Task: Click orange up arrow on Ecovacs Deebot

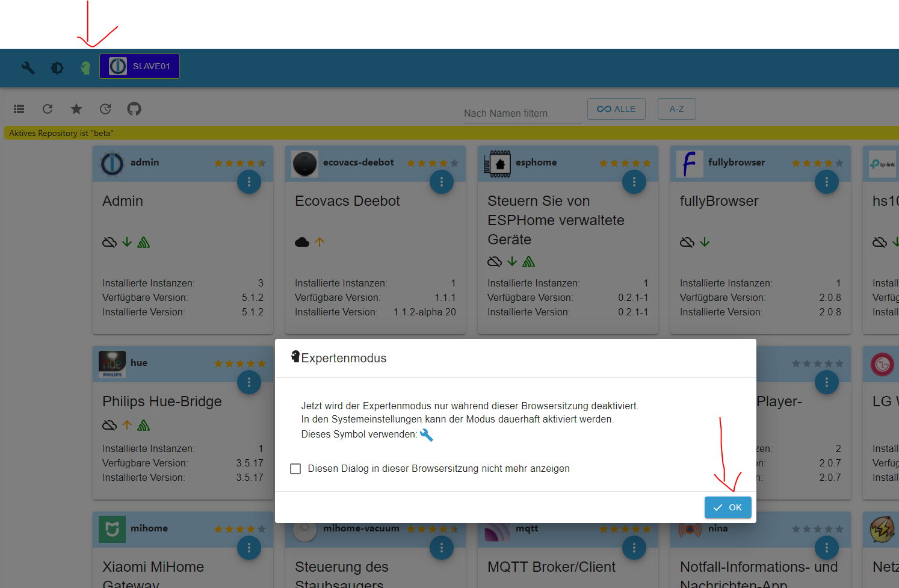Action: 320,242
